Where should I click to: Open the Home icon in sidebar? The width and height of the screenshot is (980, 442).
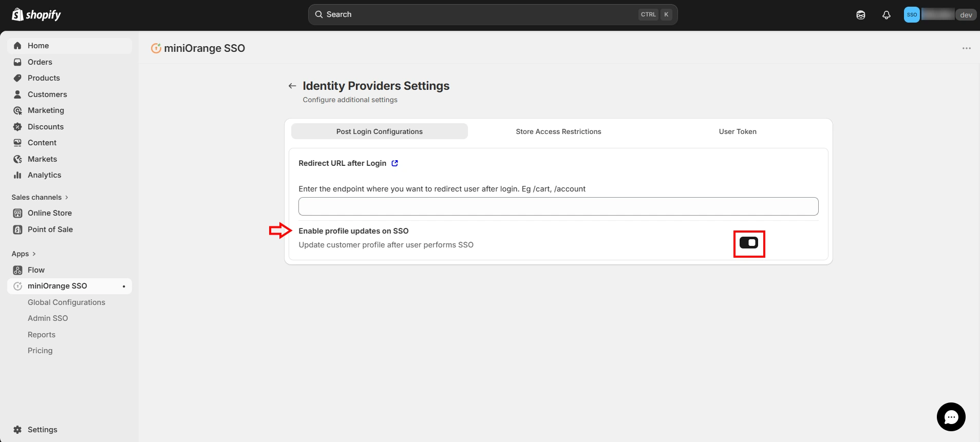pos(17,46)
